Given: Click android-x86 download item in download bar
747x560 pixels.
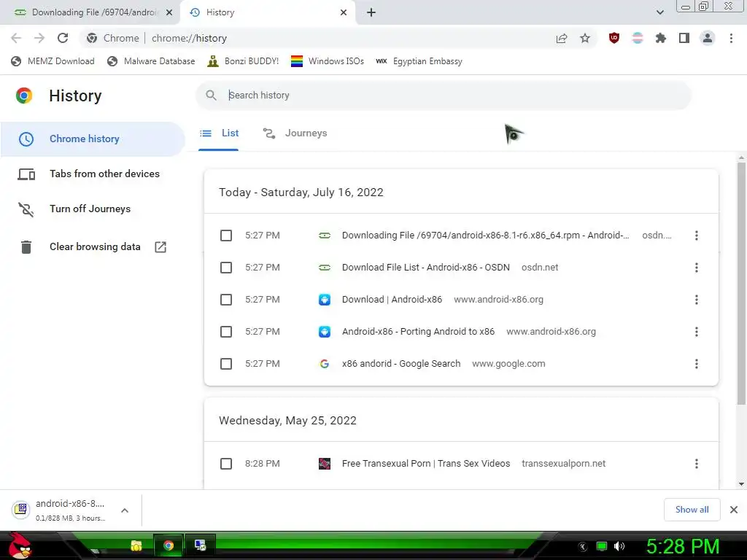Looking at the screenshot, I should click(x=60, y=510).
